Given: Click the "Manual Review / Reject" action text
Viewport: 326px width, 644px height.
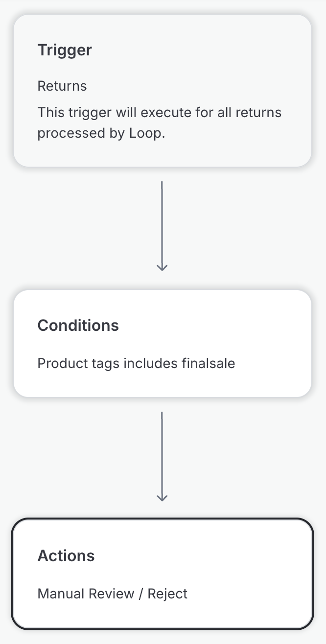Looking at the screenshot, I should [x=113, y=594].
